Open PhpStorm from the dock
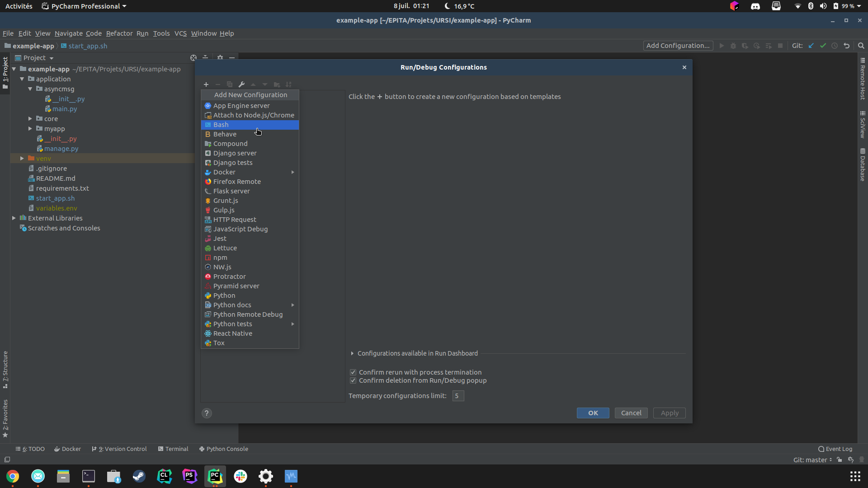Viewport: 868px width, 488px height. [x=190, y=476]
